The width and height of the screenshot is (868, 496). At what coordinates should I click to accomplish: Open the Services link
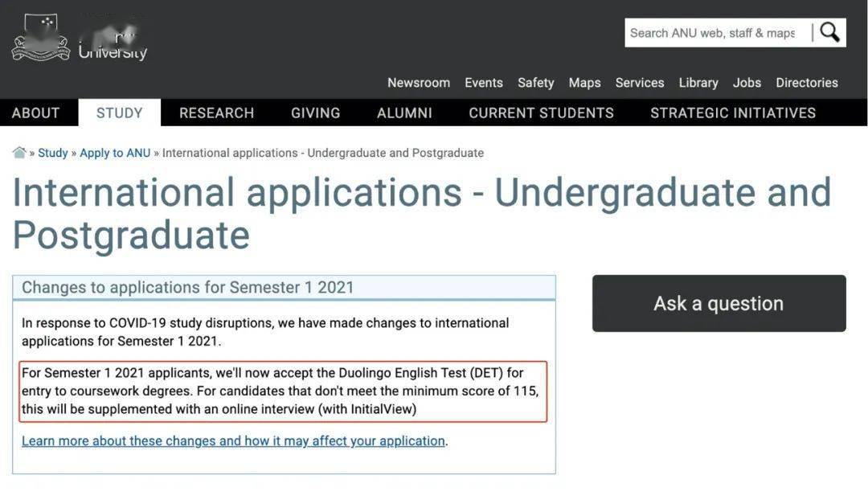pos(640,83)
